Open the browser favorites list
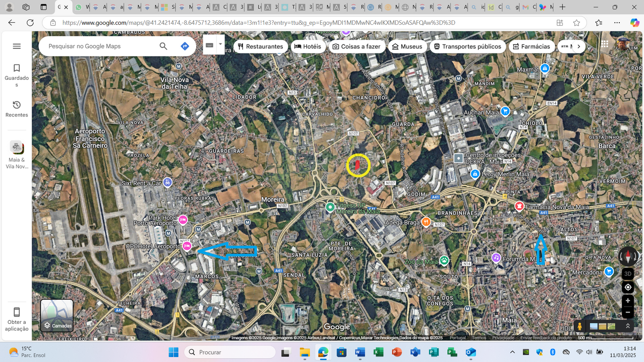Screen dimensions: 644x362 (599, 23)
